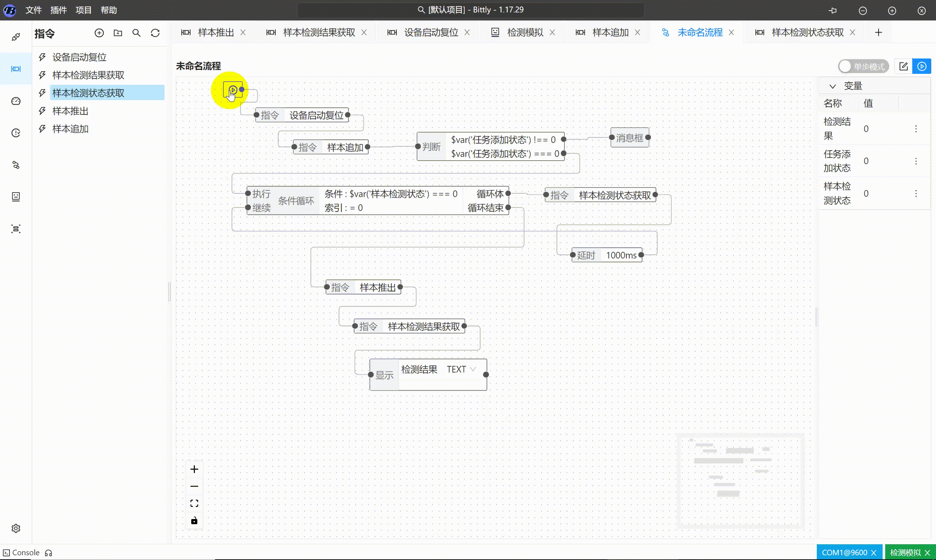Screen dimensions: 936x560
Task: Toggle fit-to-screen on the canvas controls
Action: point(194,502)
